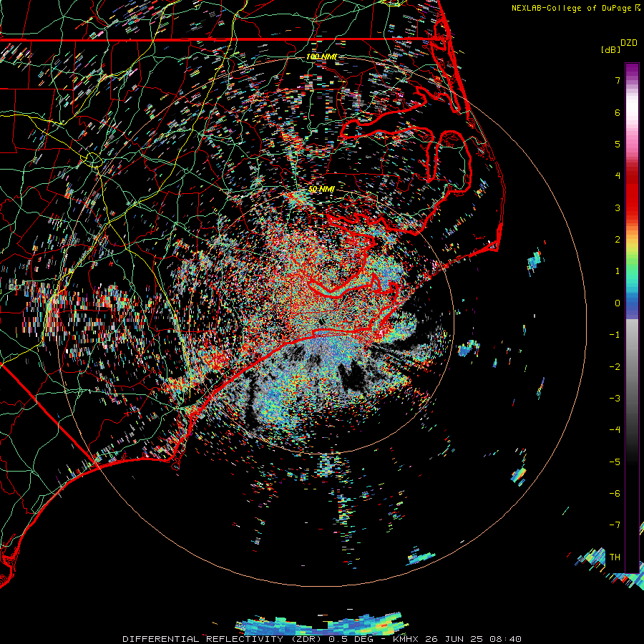Select the "[dB]" unit label
Screen dimensions: 644x644
tap(610, 49)
